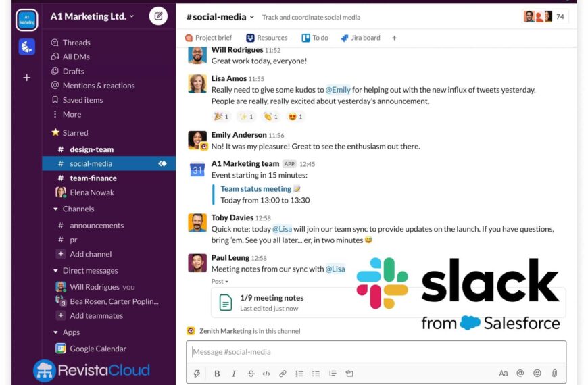Viewport: 588px width, 385px height.
Task: Open the 1/9 meeting notes post
Action: click(388, 303)
